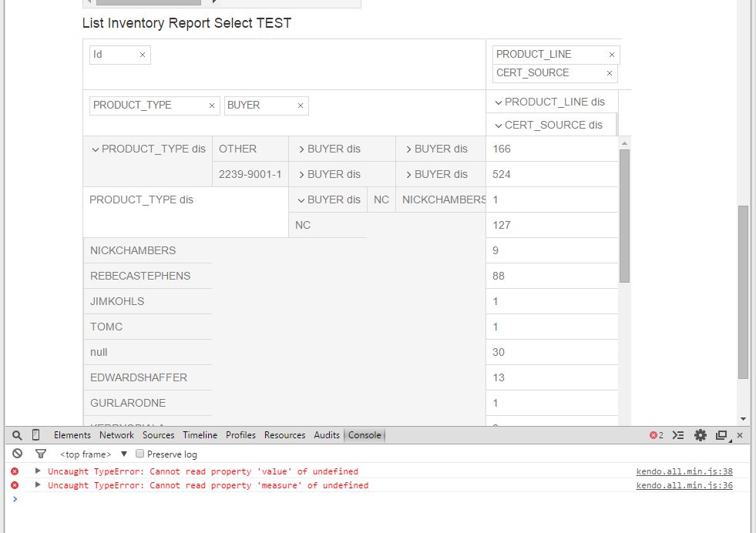
Task: Switch to the Network tab
Action: (116, 435)
